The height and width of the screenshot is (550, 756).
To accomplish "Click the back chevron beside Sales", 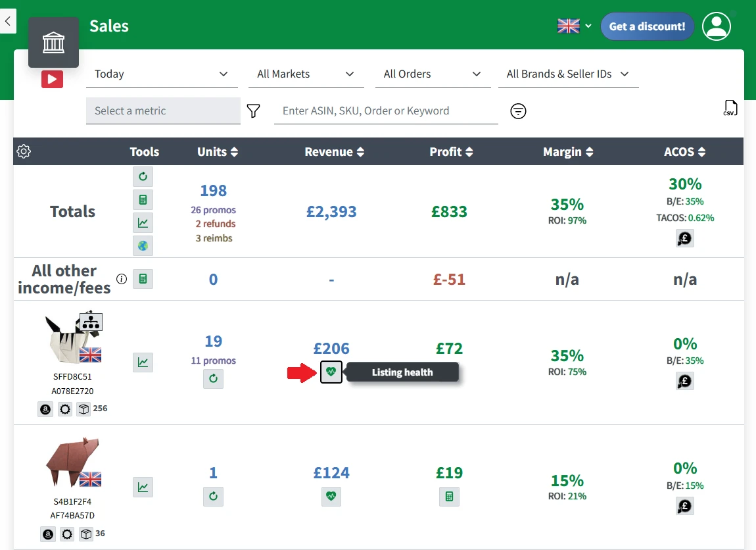I will click(8, 21).
